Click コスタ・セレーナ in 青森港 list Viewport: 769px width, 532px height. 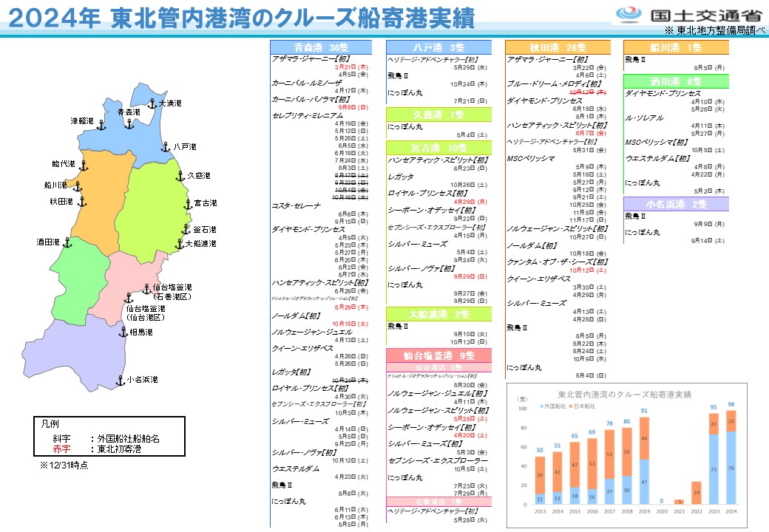click(x=297, y=205)
